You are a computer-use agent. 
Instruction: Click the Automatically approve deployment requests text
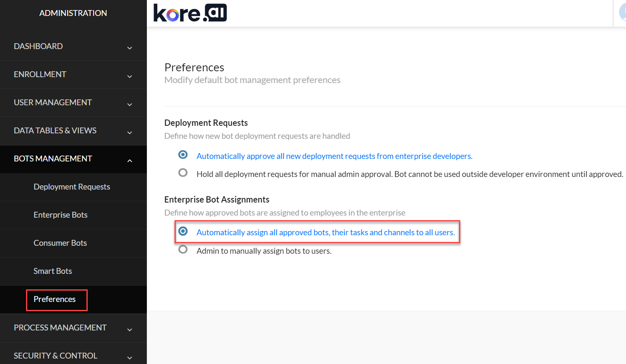tap(334, 156)
